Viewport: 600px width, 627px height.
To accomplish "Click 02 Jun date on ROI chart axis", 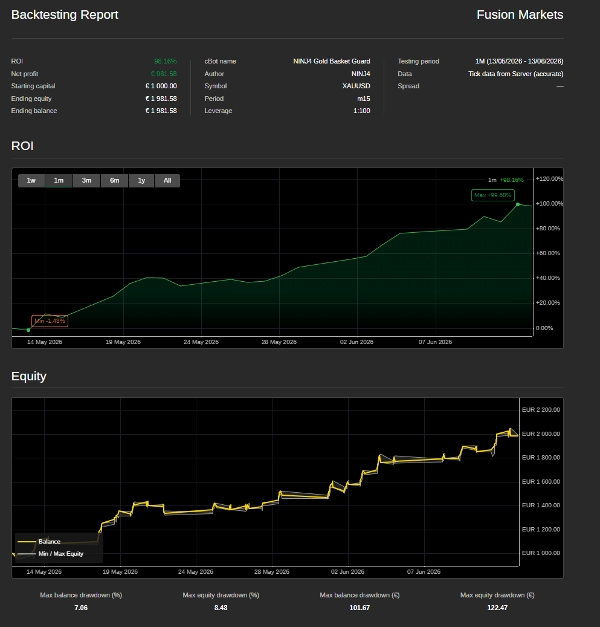I will 356,342.
